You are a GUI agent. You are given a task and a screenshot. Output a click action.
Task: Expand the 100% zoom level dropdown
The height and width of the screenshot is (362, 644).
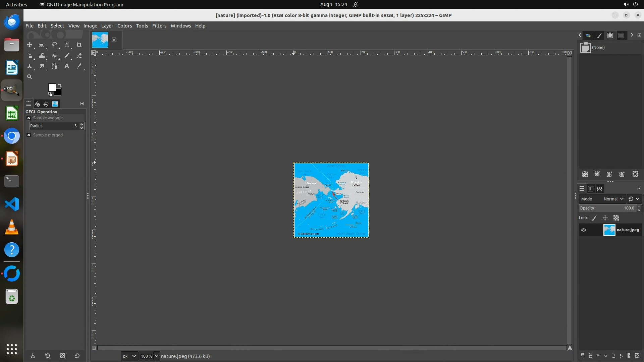pyautogui.click(x=156, y=356)
